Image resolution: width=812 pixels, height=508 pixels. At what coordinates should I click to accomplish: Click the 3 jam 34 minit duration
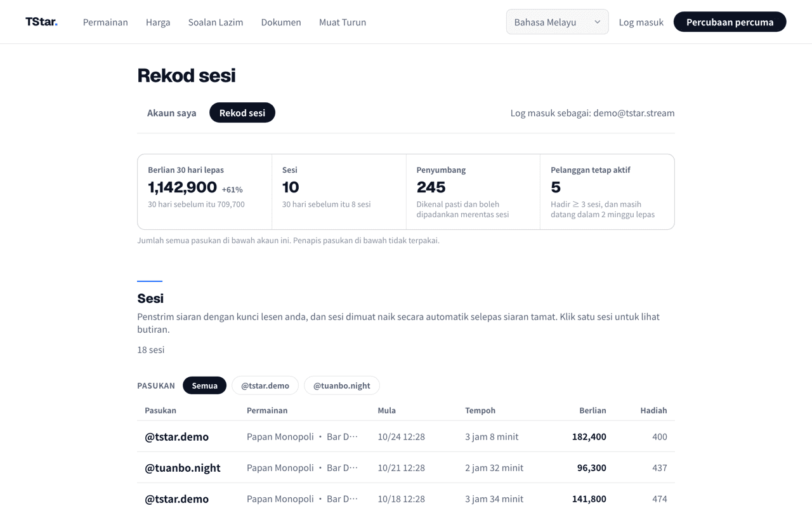[494, 499]
